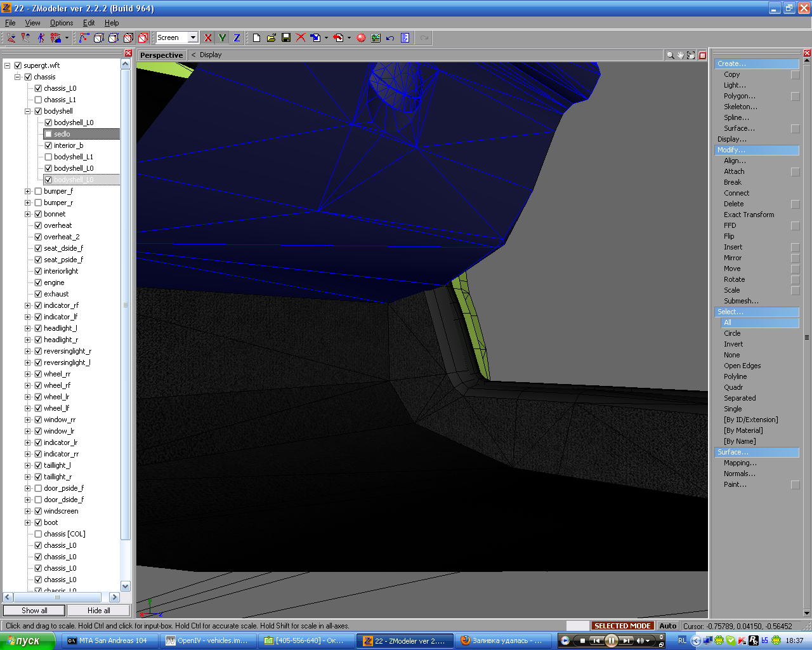
Task: Click the objects tree horizontal scrollbar
Action: pyautogui.click(x=57, y=597)
